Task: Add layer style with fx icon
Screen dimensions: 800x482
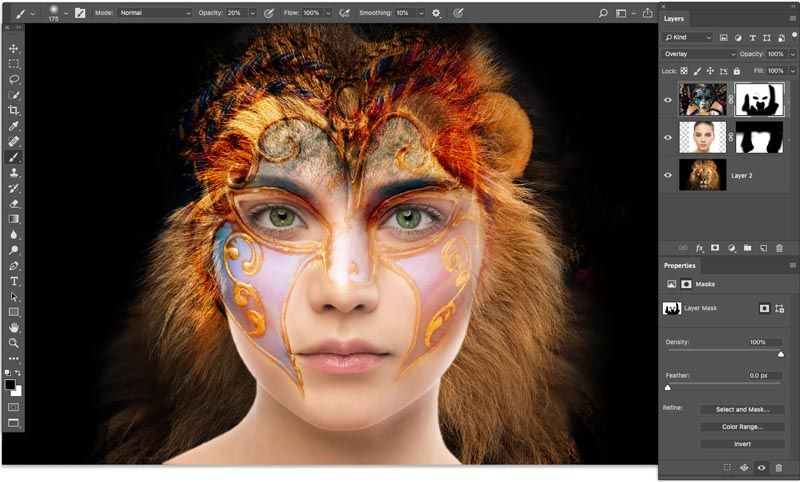Action: point(699,246)
